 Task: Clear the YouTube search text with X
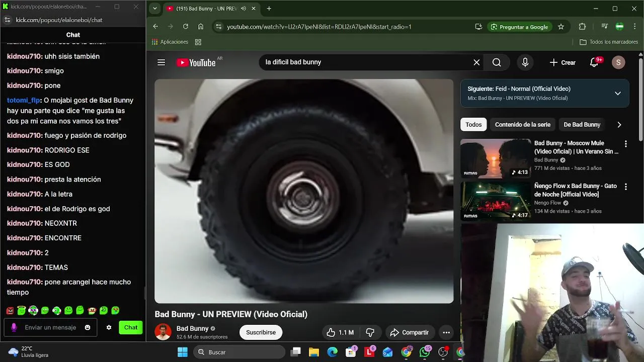pyautogui.click(x=476, y=62)
